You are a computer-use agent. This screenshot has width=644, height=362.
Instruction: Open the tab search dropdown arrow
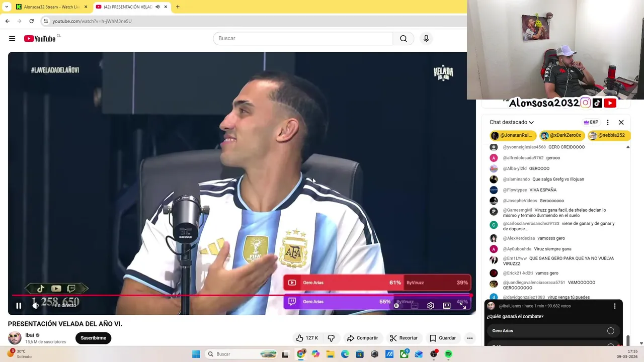click(6, 7)
